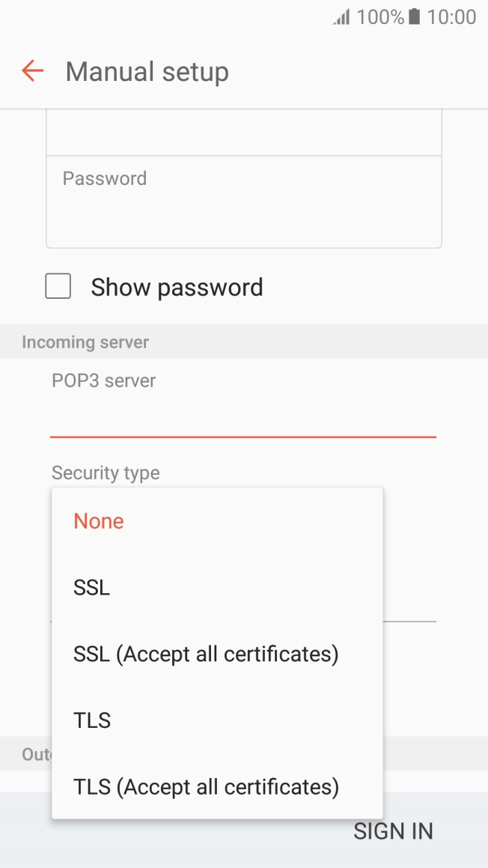Tap the signal strength icon
Viewport: 488px width, 868px height.
341,17
